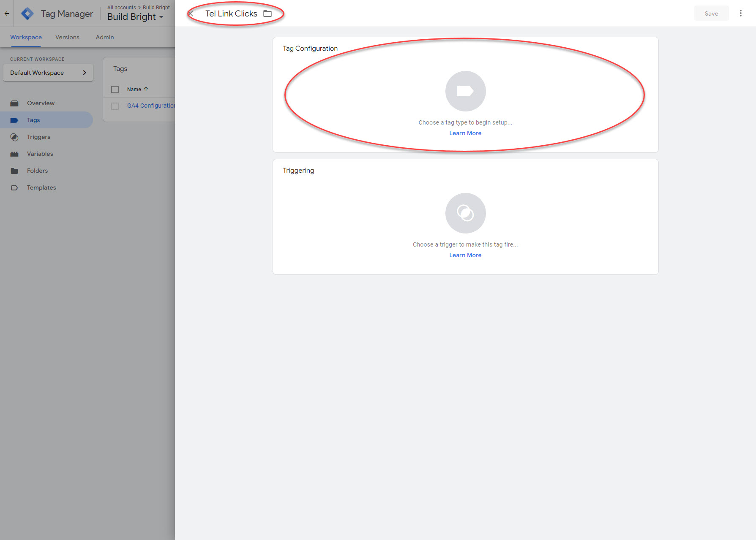The image size is (756, 540).
Task: Close the tag editor panel
Action: (190, 14)
